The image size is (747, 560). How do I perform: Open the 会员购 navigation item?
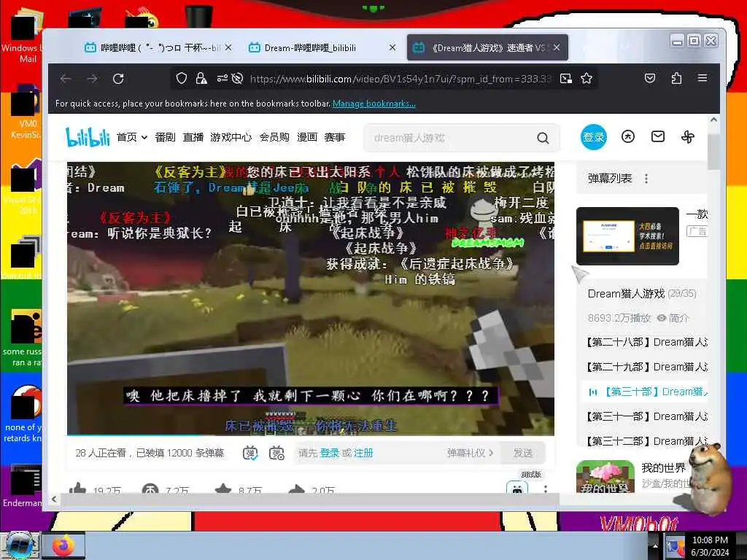coord(274,138)
